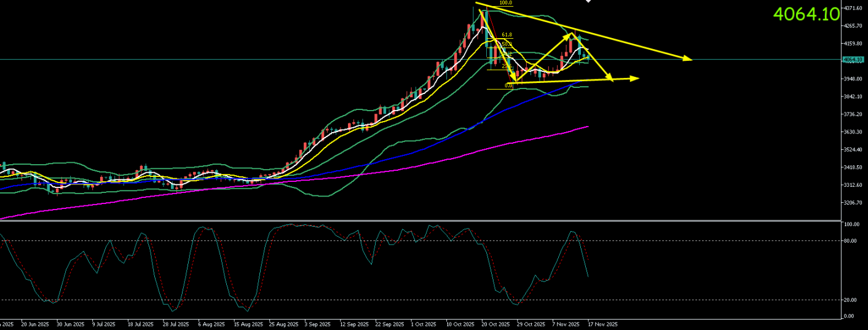Select the large green 4064.10 price label
The width and height of the screenshot is (868, 330).
coord(806,14)
